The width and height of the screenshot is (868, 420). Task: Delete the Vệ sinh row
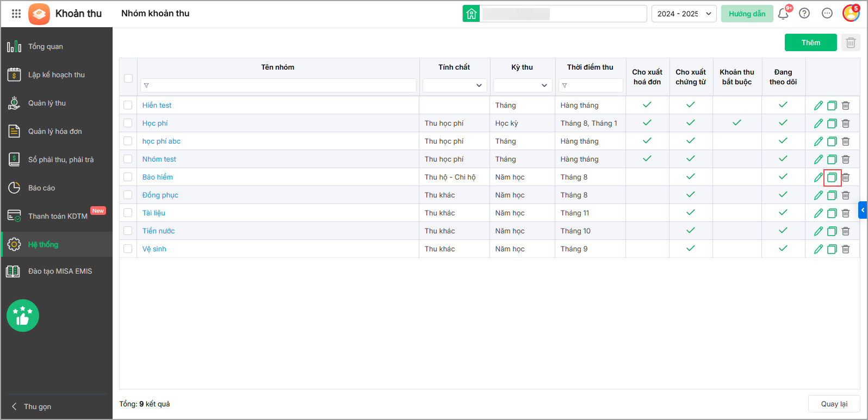pyautogui.click(x=846, y=249)
